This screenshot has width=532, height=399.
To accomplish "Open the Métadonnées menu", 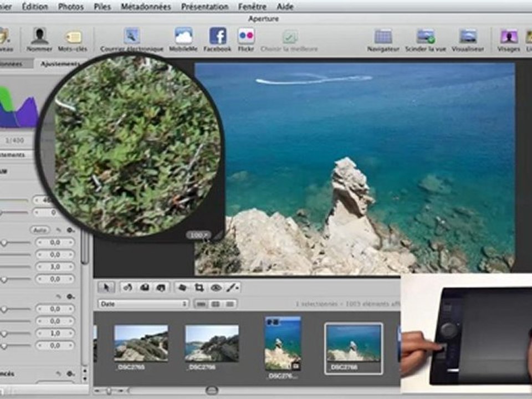I will coord(146,7).
